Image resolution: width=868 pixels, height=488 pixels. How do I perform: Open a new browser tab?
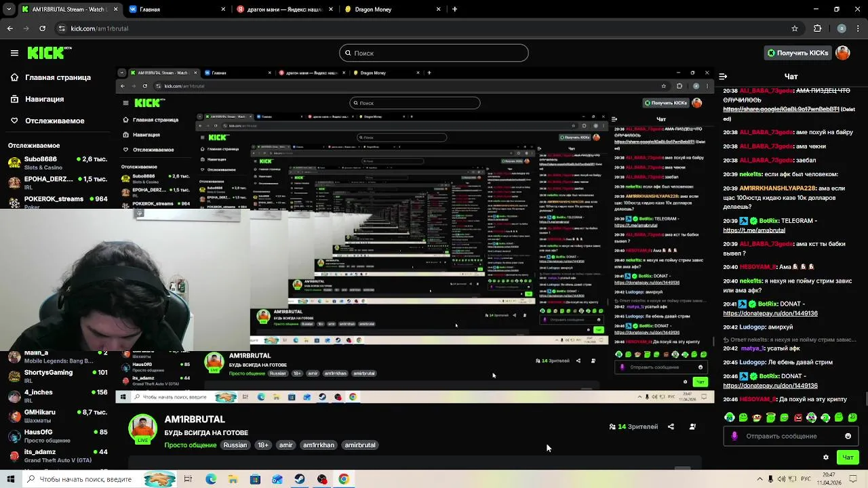454,9
